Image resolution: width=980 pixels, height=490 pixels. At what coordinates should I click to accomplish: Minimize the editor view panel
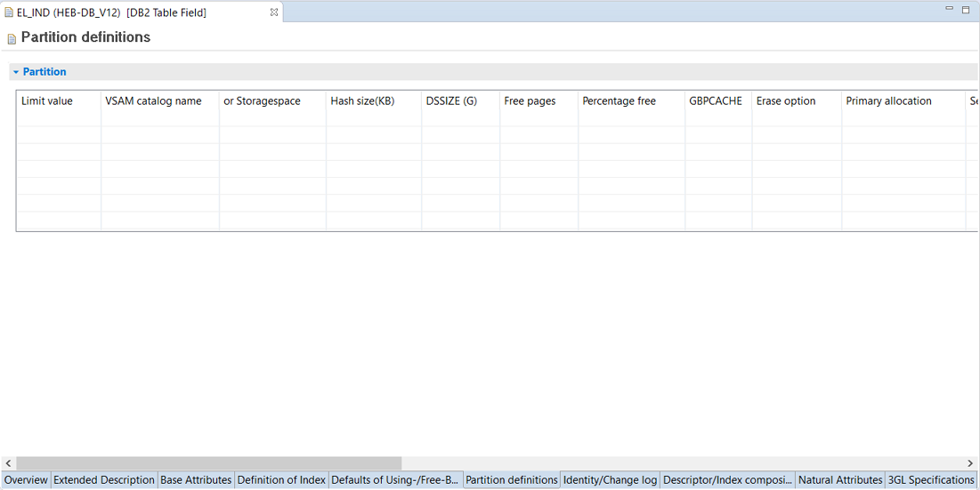[x=950, y=10]
